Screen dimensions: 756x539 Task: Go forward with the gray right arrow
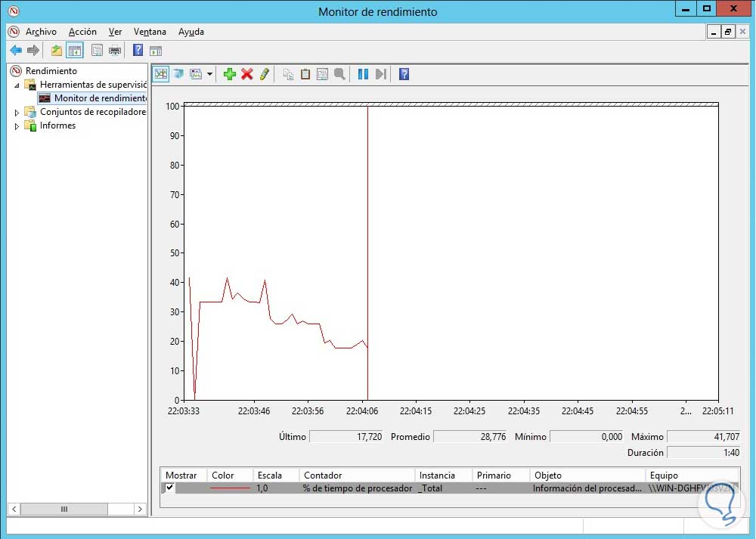pos(33,50)
